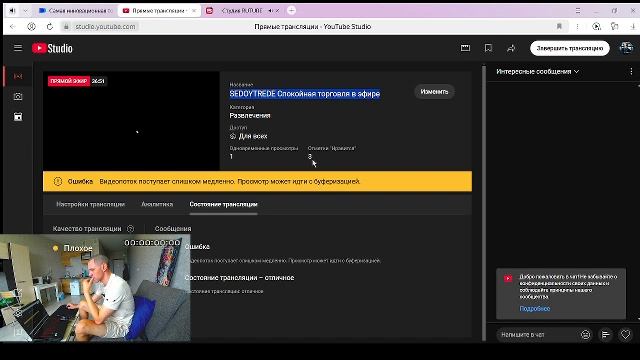Switch to the first browser tab
640x360 pixels.
pyautogui.click(x=76, y=11)
